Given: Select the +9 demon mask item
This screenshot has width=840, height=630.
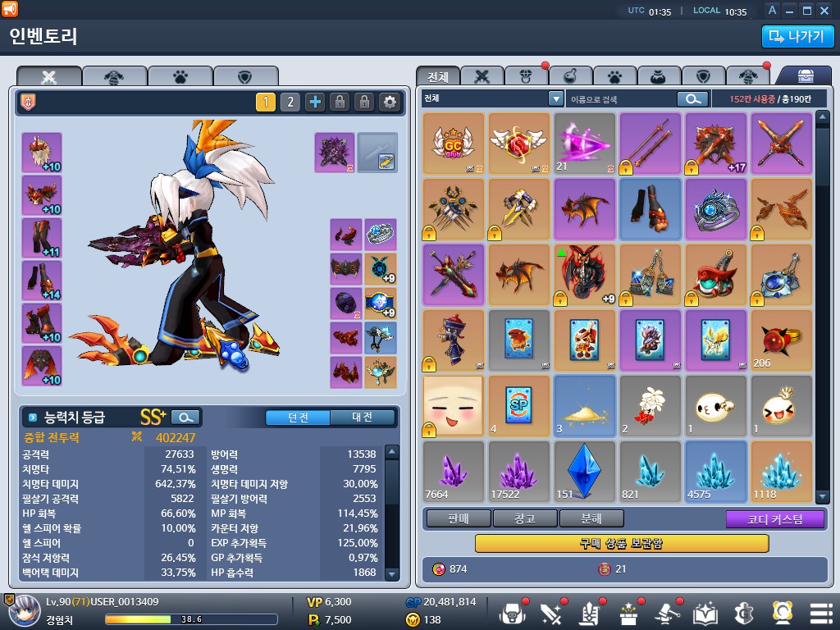Looking at the screenshot, I should coord(584,276).
